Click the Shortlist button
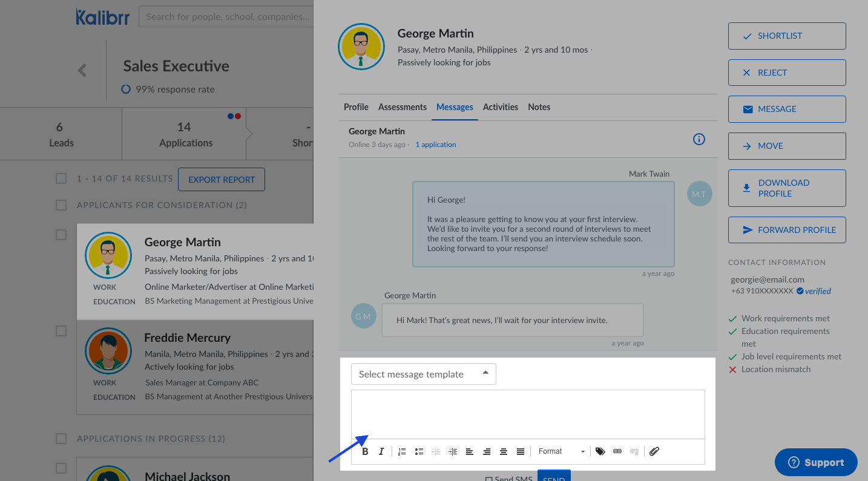The image size is (868, 481). click(786, 36)
